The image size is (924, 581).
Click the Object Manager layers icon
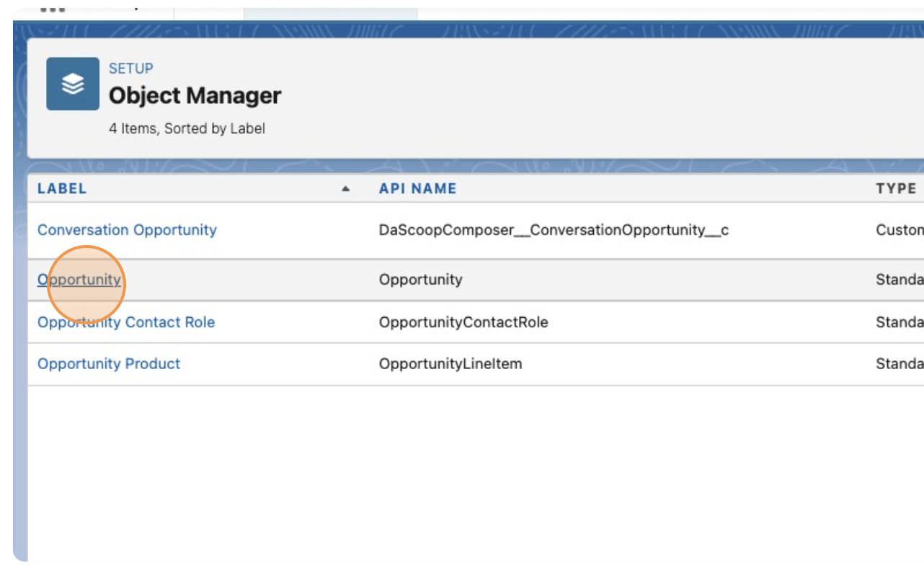[73, 84]
